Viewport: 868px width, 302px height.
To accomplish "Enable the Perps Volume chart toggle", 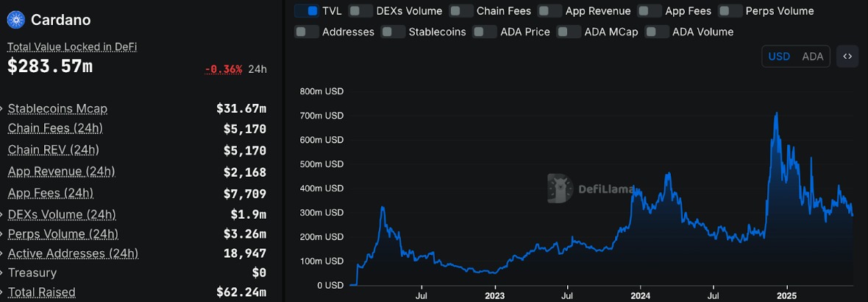I will (730, 10).
